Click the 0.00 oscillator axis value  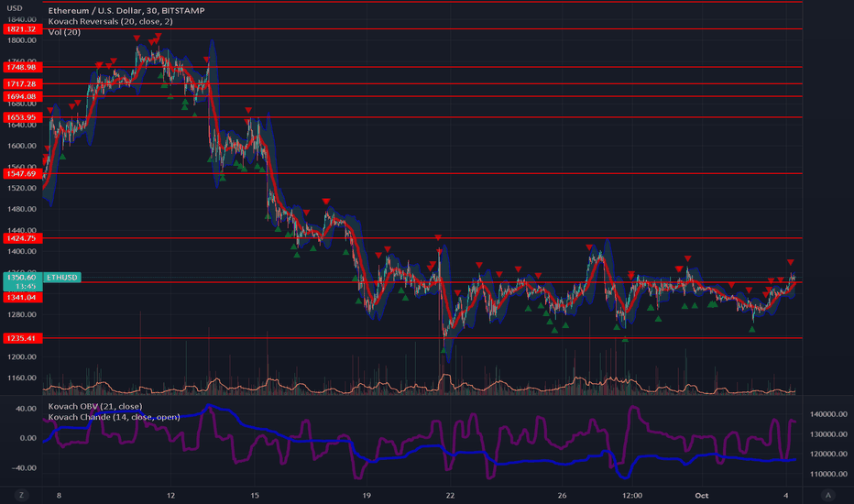pyautogui.click(x=28, y=438)
